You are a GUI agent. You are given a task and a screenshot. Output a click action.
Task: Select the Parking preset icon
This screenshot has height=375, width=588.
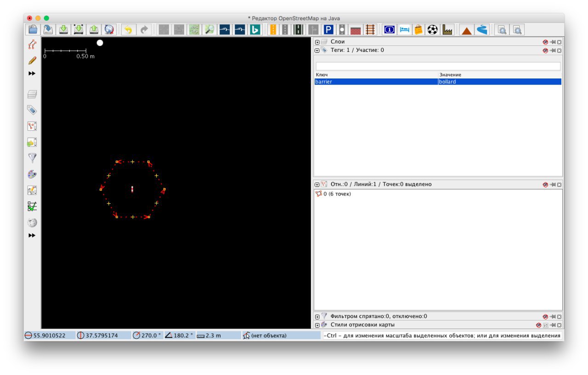[328, 29]
